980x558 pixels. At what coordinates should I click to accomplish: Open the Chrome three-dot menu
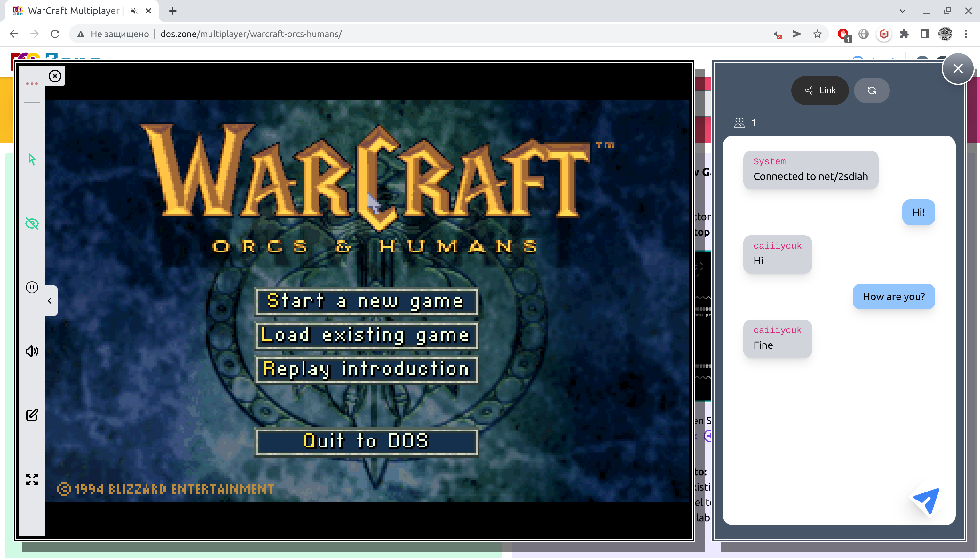pos(966,34)
